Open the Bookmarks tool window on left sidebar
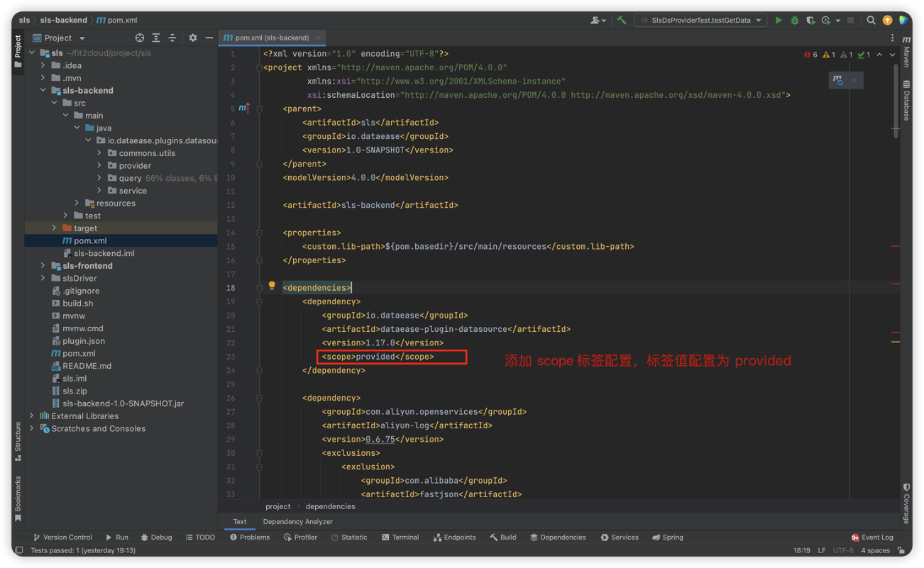924x568 pixels. point(18,499)
